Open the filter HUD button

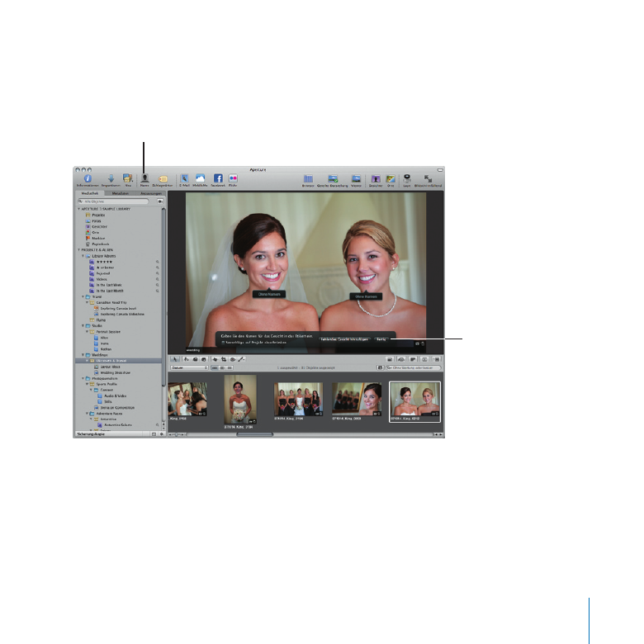point(380,368)
